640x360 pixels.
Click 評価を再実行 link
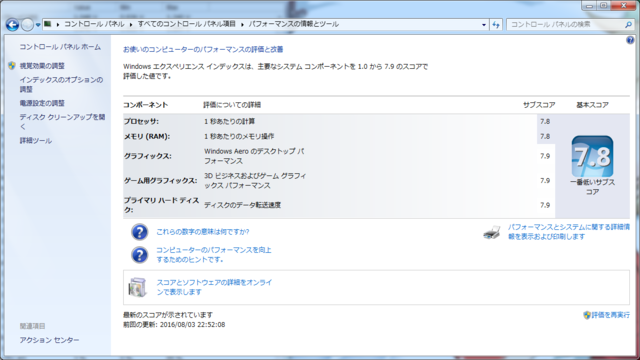tap(611, 315)
